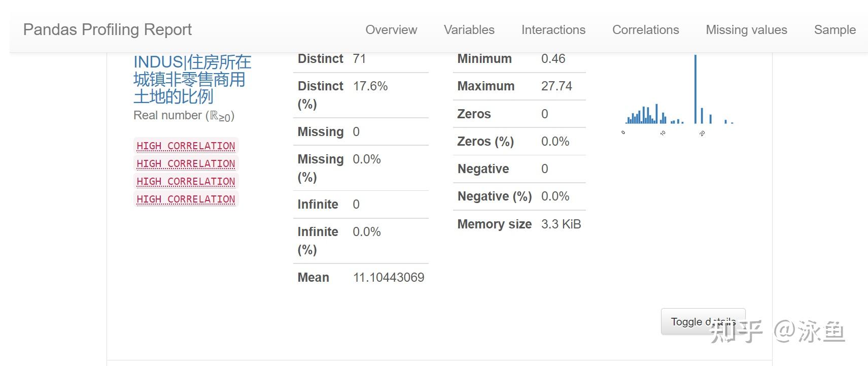
Task: Click the topmost HIGH CORRELATION badge
Action: click(x=186, y=146)
